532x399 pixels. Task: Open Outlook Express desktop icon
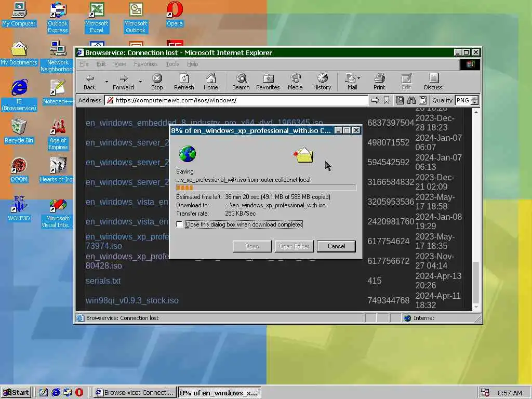[58, 18]
